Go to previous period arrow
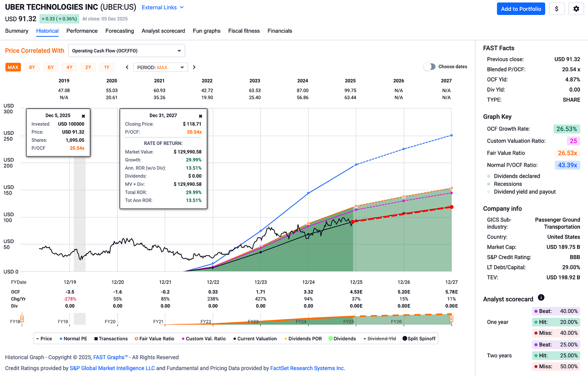 coord(127,67)
